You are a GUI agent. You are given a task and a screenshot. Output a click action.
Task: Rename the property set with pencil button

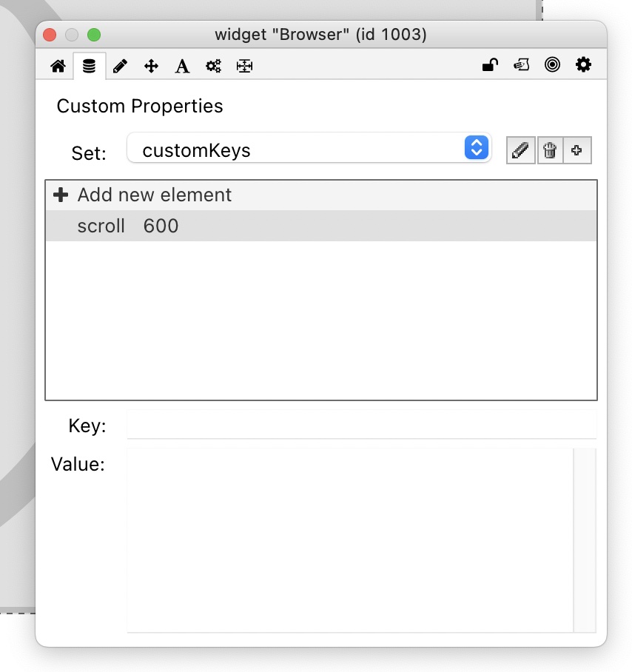pyautogui.click(x=520, y=150)
